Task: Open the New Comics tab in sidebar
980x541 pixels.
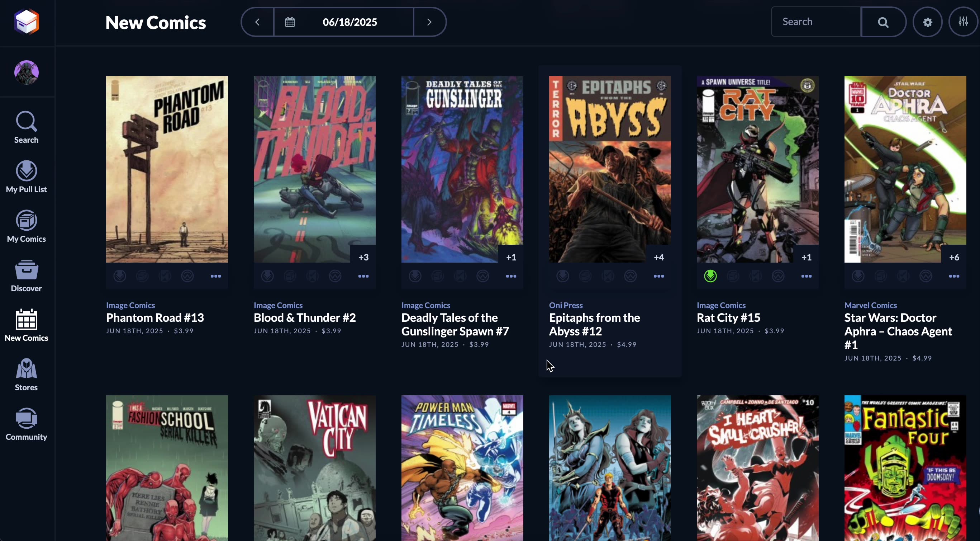Action: pos(26,325)
